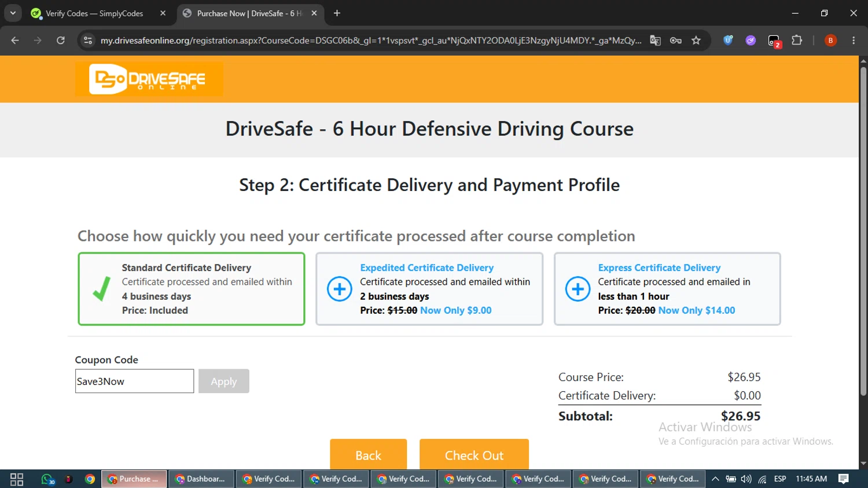Open WhatsApp from the taskbar
The width and height of the screenshot is (868, 488).
(x=47, y=479)
